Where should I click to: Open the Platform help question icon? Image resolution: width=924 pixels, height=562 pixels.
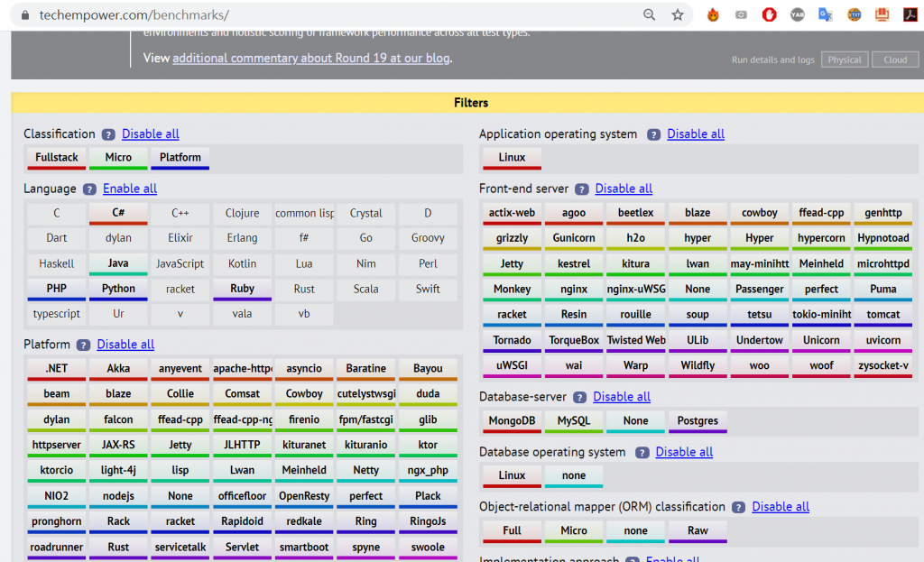(83, 345)
